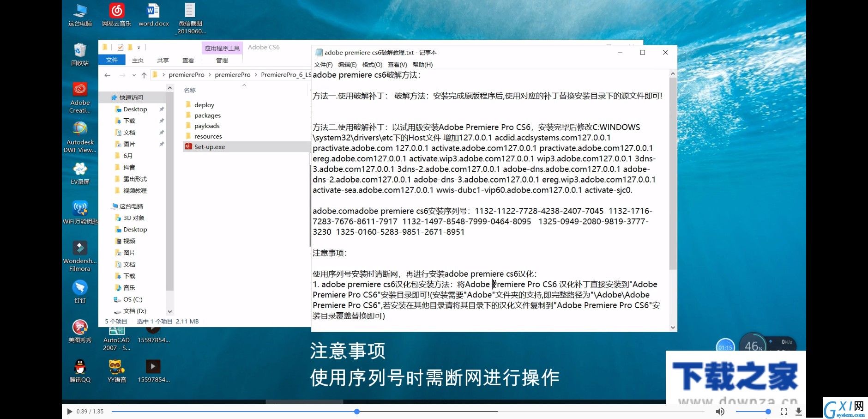Screen dimensions: 868x419
Task: Toggle the checkmark icon in Explorer quick toolbar
Action: point(121,47)
